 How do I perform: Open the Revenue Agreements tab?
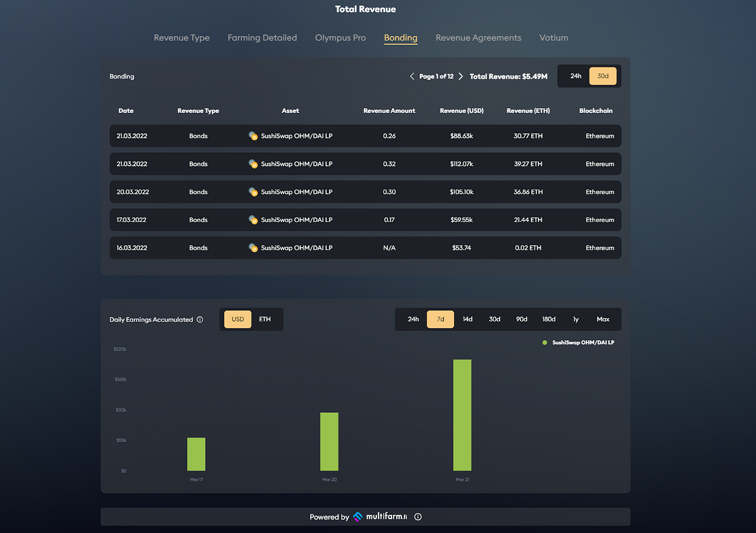[478, 38]
